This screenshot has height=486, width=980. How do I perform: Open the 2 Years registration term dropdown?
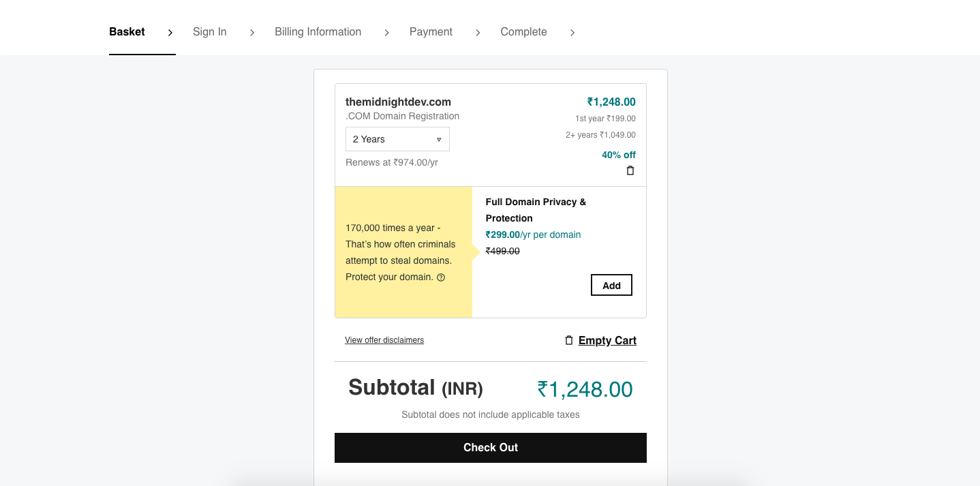[x=397, y=139]
